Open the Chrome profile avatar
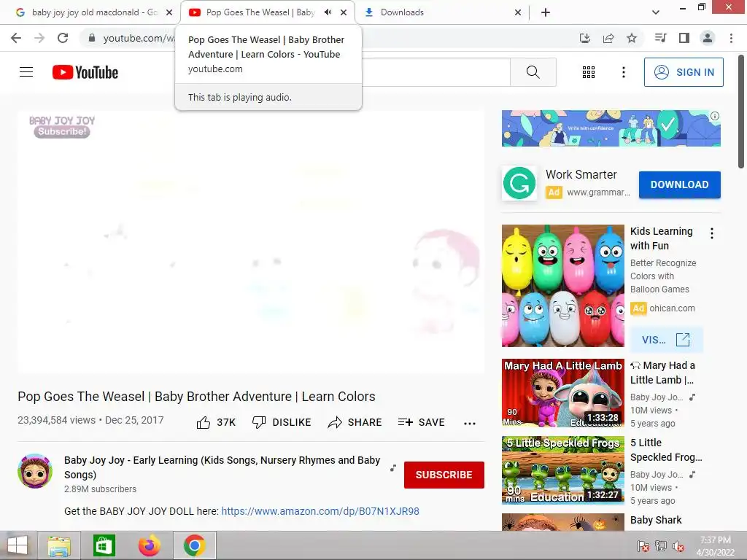Viewport: 747px width, 560px height. point(708,38)
